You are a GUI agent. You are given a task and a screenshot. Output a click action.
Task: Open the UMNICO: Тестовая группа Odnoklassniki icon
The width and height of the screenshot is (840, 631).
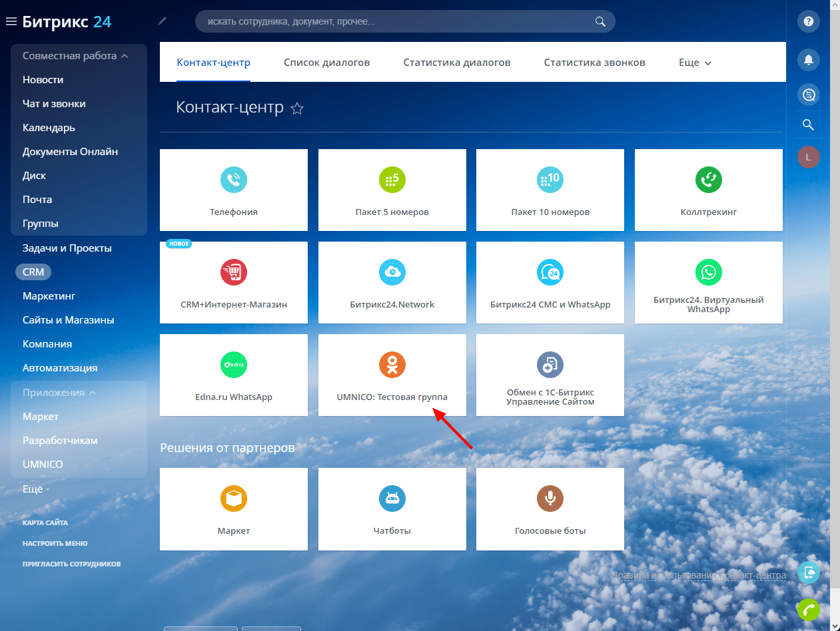click(x=392, y=364)
